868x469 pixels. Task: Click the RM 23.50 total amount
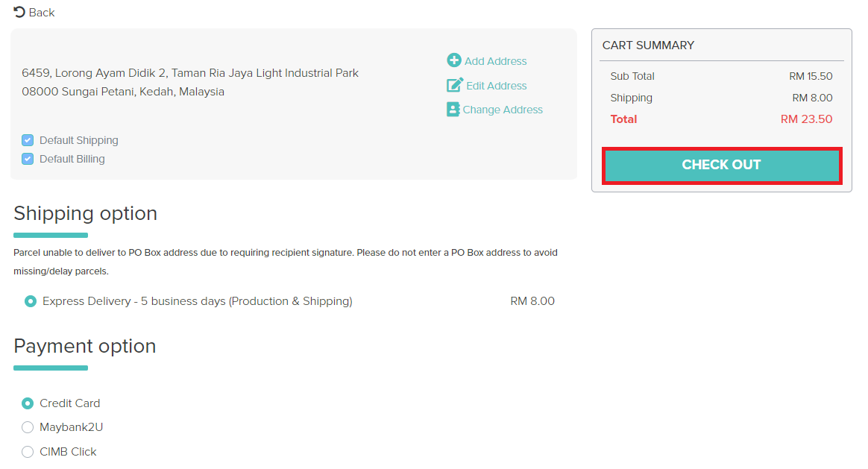pos(806,119)
